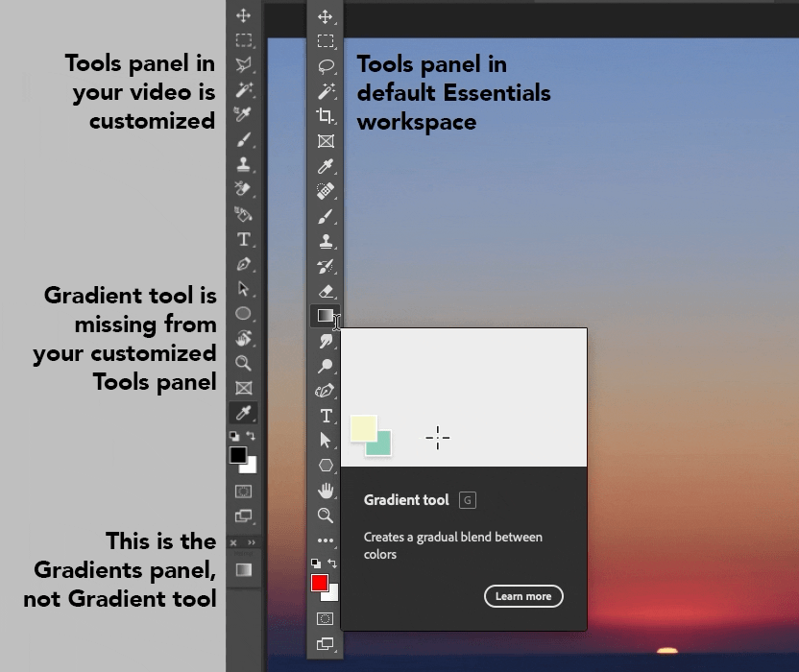
Task: Reset default colors in default Essentials toolbar
Action: click(x=316, y=563)
